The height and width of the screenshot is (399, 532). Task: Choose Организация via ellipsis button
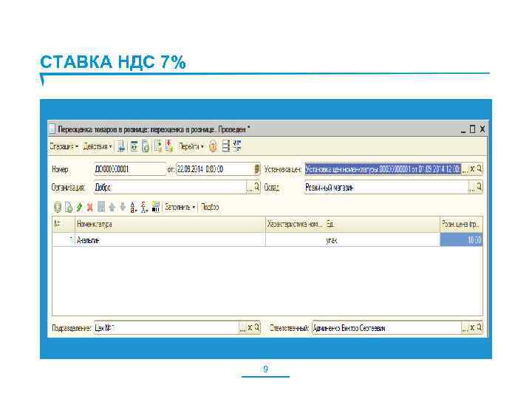click(250, 187)
